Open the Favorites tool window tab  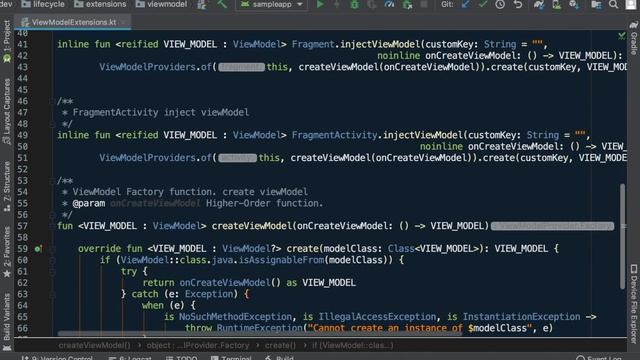tap(7, 252)
